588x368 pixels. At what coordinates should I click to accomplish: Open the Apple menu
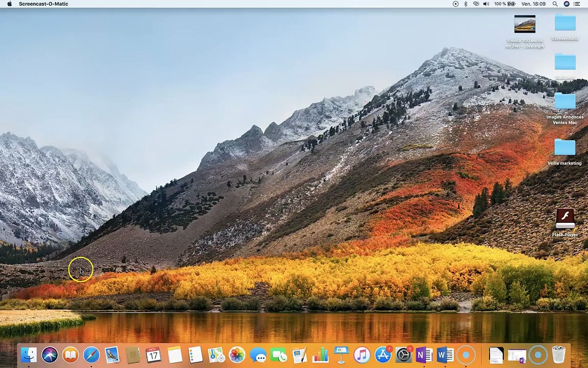9,4
